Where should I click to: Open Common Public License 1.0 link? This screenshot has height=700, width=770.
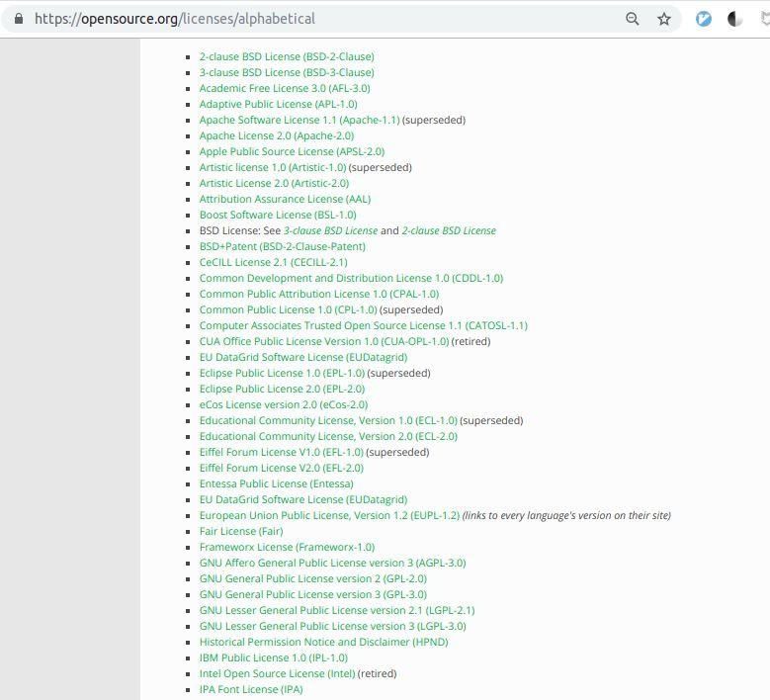pyautogui.click(x=288, y=310)
